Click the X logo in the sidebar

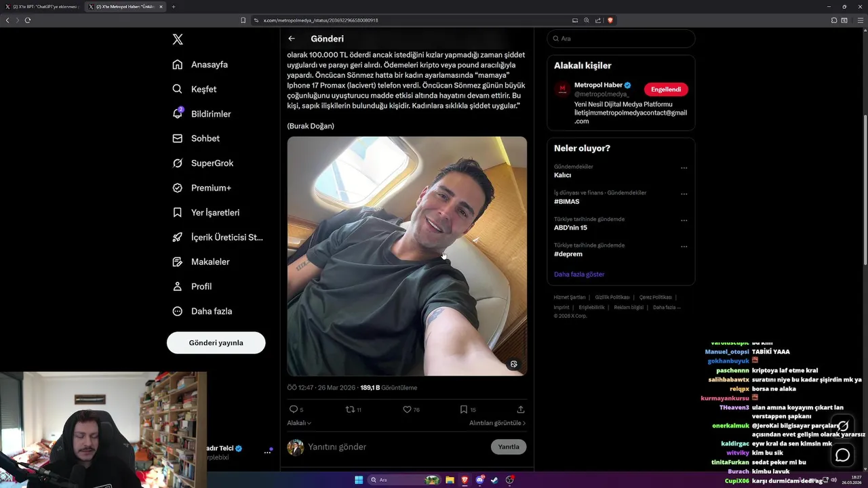tap(178, 39)
